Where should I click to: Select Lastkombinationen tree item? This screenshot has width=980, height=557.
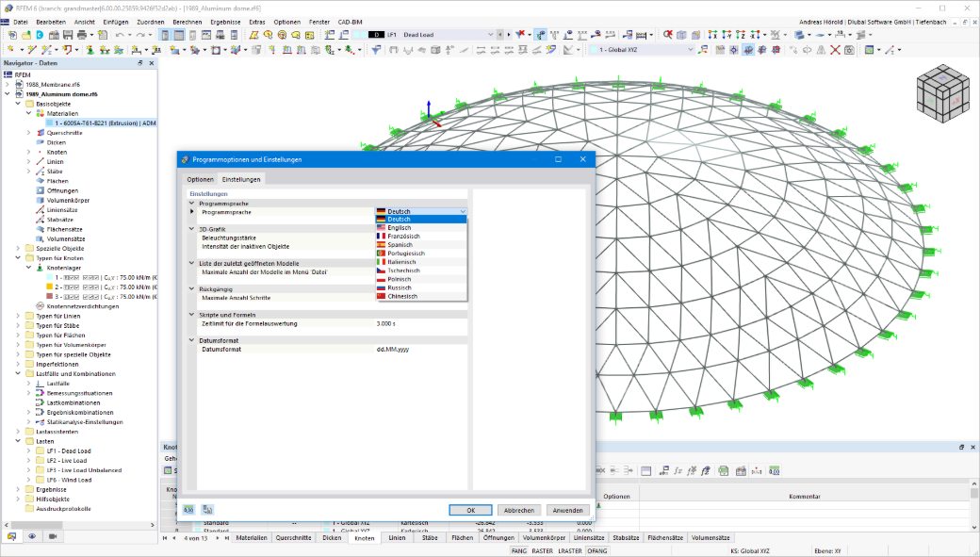tap(73, 403)
